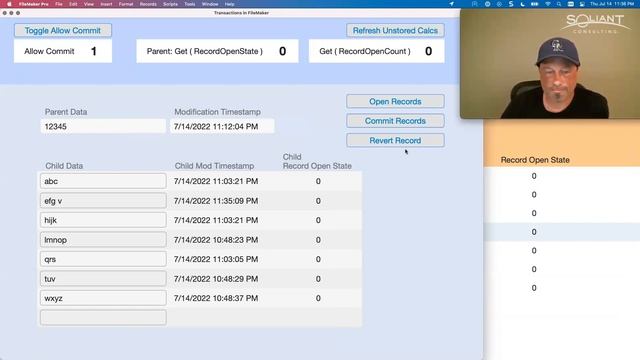Click the timestamp 7/14/2022 10:48:29 PM
This screenshot has width=640, height=360.
coord(216,279)
